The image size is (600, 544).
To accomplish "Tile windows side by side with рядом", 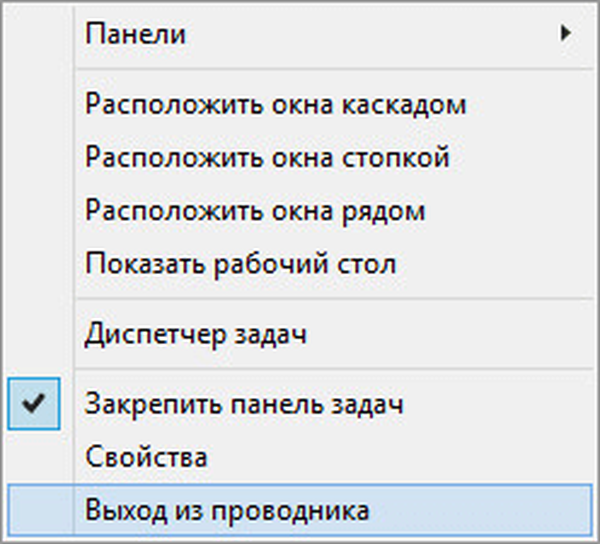I will [255, 211].
